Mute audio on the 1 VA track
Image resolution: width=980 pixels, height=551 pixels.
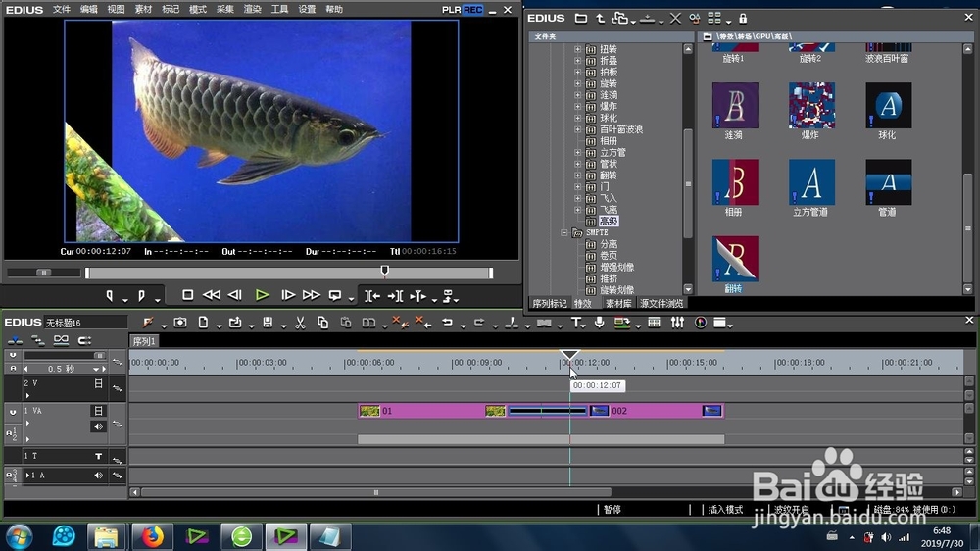click(x=98, y=426)
